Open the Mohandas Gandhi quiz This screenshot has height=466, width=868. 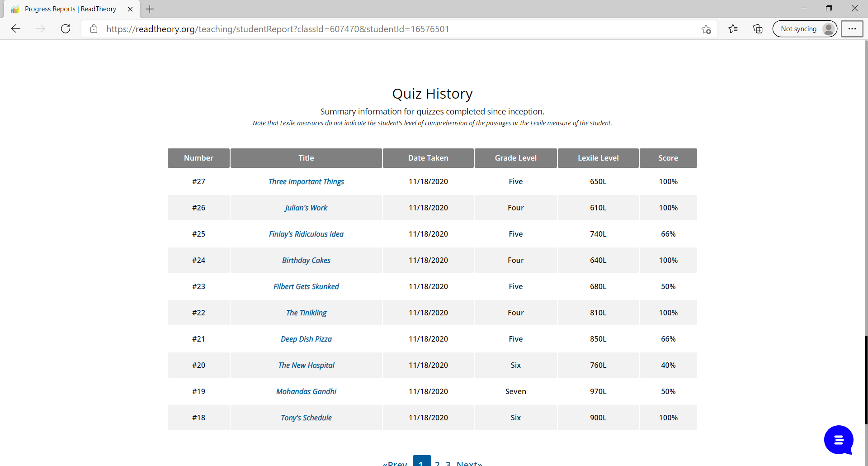[x=306, y=391]
